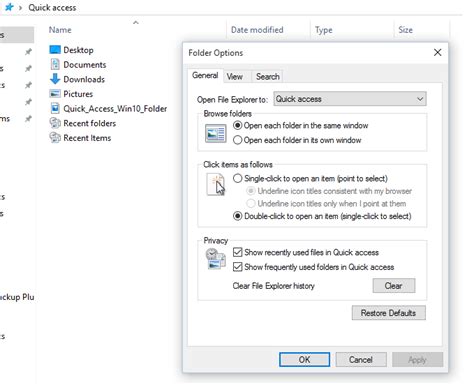Screen dimensions: 474x385
Task: Open the Documents folder icon
Action: point(55,64)
